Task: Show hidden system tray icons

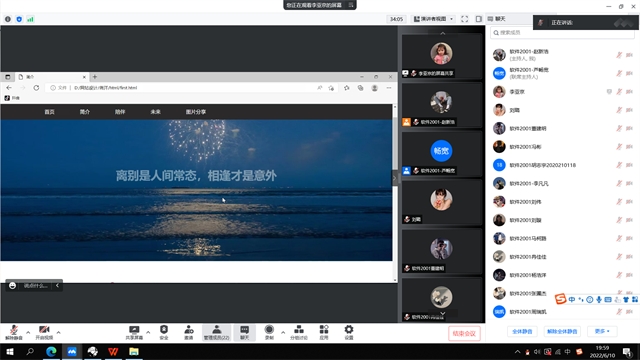Action: [518, 351]
